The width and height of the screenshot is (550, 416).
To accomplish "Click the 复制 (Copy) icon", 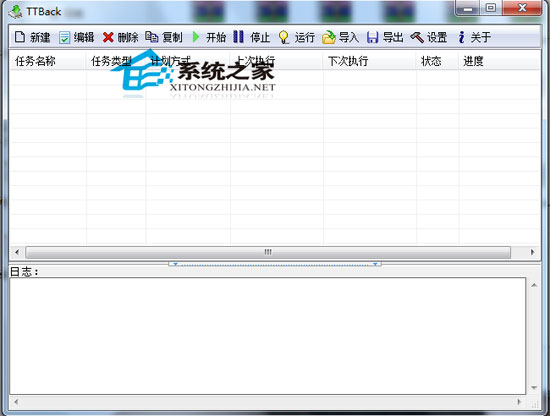I will [152, 36].
